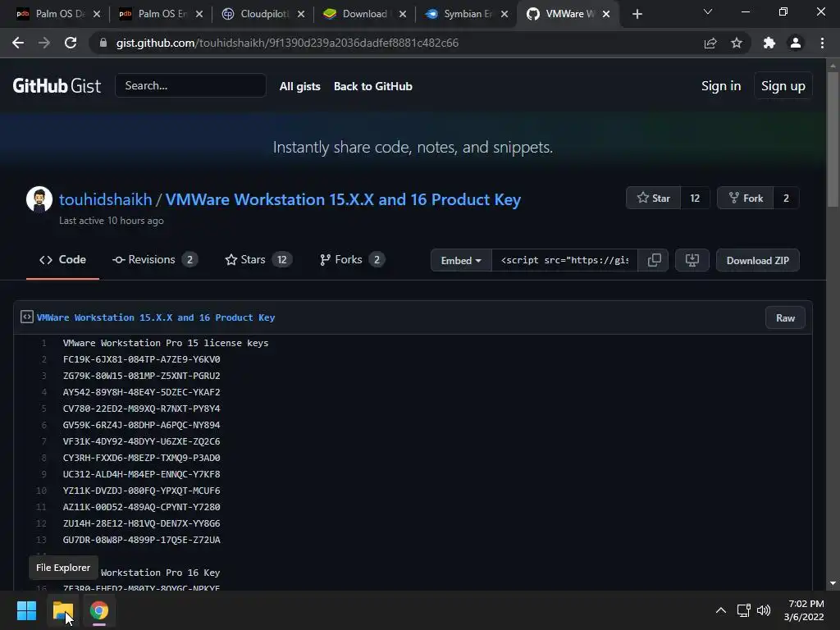Image resolution: width=840 pixels, height=630 pixels.
Task: Go Back to GitHub link
Action: click(x=373, y=86)
